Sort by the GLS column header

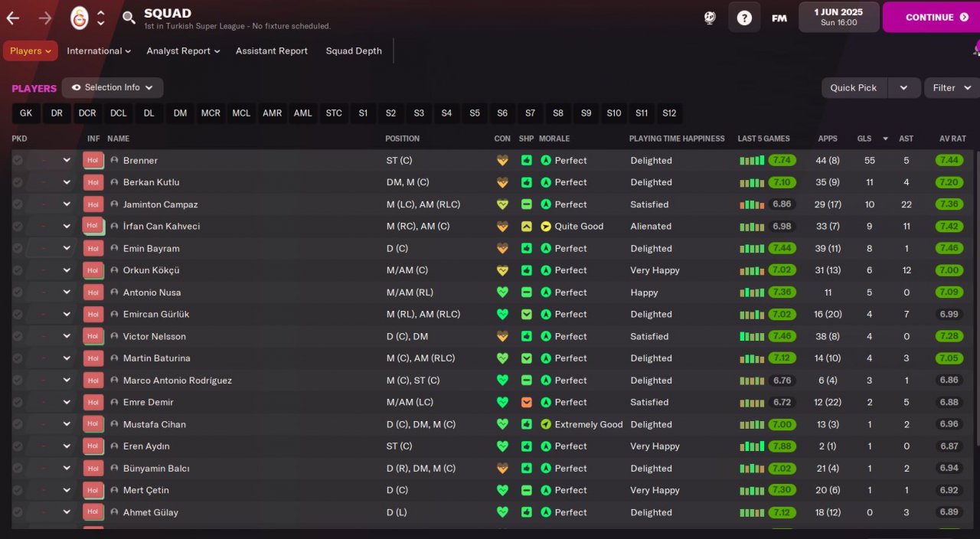(864, 139)
